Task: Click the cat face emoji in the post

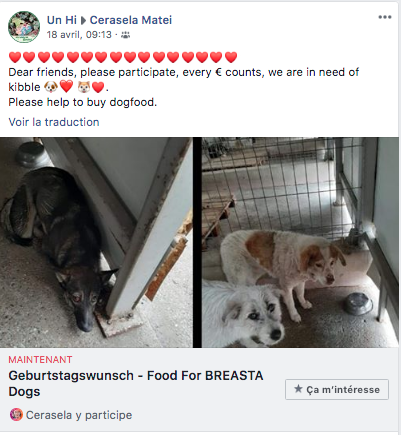Action: pos(84,87)
